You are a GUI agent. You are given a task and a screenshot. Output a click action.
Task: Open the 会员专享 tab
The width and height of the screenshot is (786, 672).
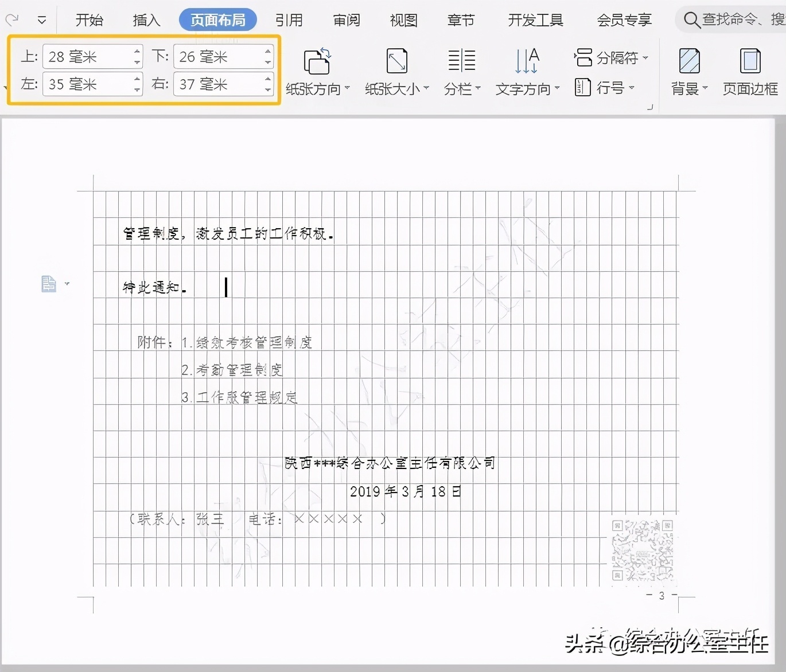pyautogui.click(x=624, y=20)
